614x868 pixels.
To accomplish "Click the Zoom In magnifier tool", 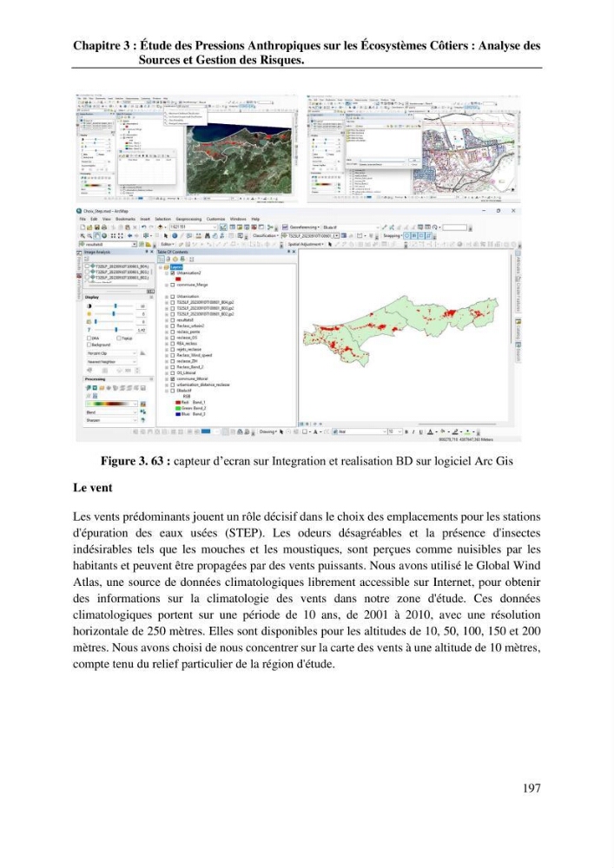I will point(83,236).
